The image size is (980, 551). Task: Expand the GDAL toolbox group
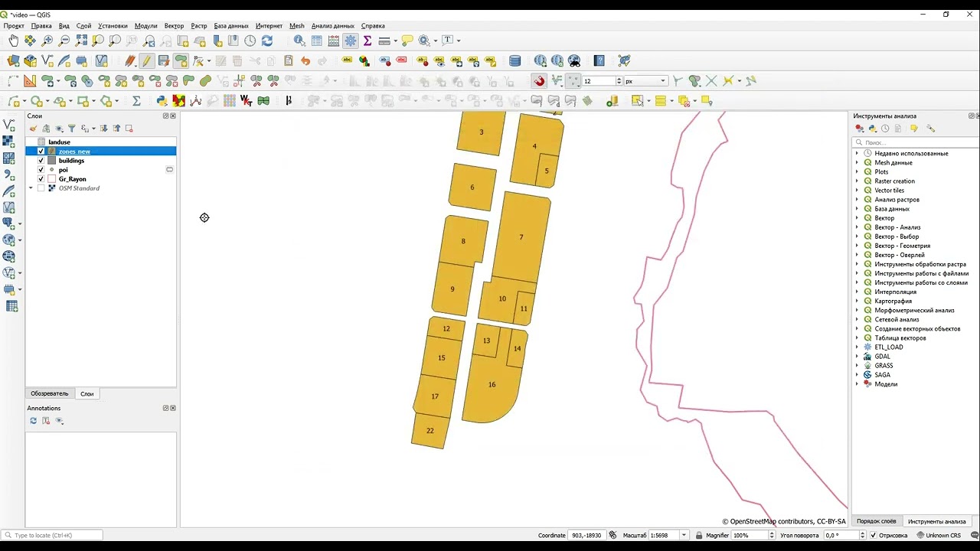857,357
